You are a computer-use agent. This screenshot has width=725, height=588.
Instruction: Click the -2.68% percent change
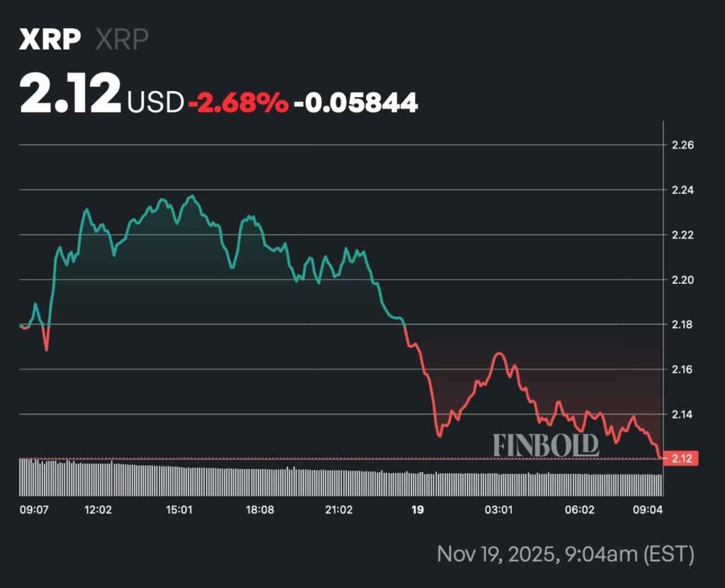point(238,103)
